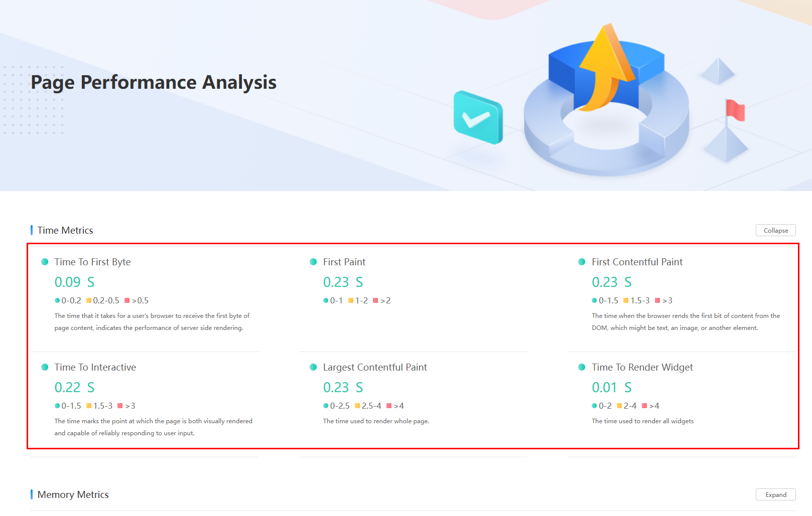
Task: Expand the Memory Metrics section
Action: point(775,494)
